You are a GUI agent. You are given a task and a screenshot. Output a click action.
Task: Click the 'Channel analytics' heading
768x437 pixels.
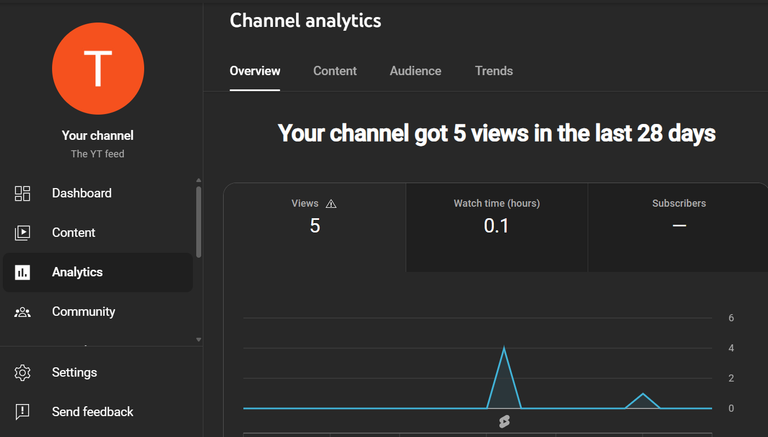pyautogui.click(x=305, y=21)
